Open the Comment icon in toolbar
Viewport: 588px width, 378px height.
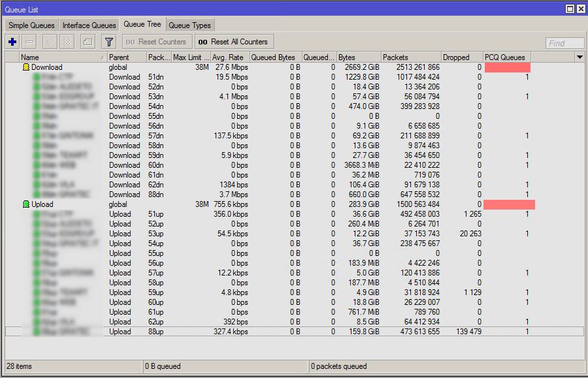[88, 42]
